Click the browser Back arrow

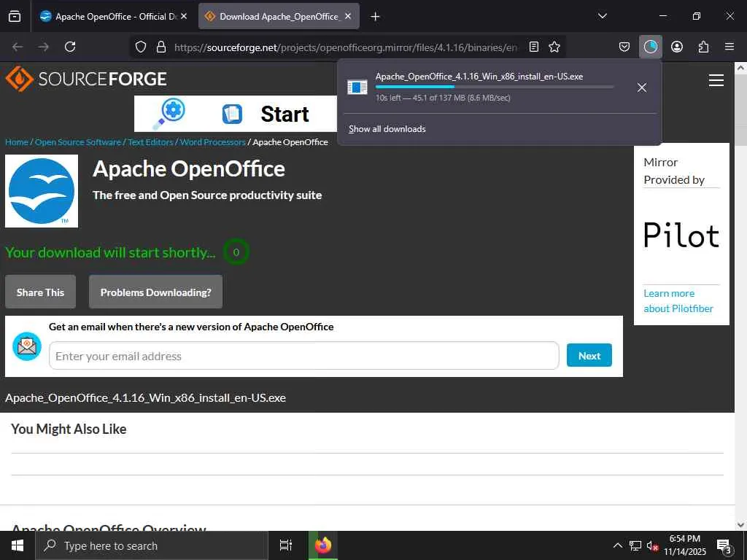(x=18, y=47)
